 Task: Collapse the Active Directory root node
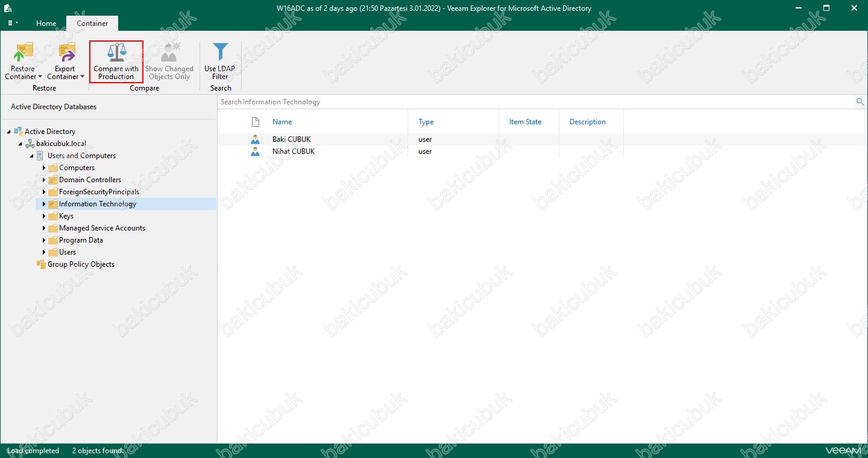pyautogui.click(x=9, y=132)
